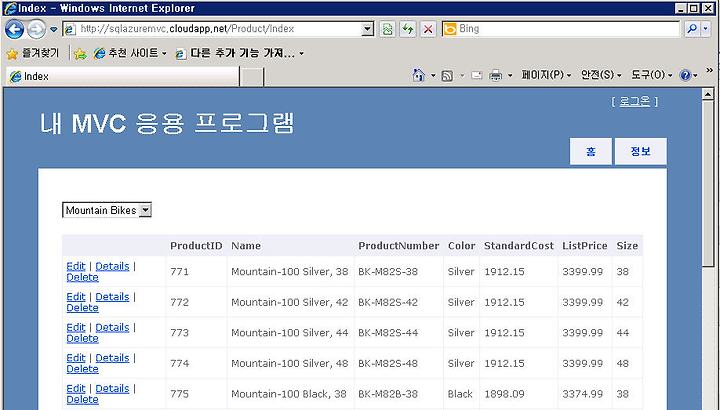The height and width of the screenshot is (410, 720).
Task: Click Delete link for product 773
Action: point(82,338)
